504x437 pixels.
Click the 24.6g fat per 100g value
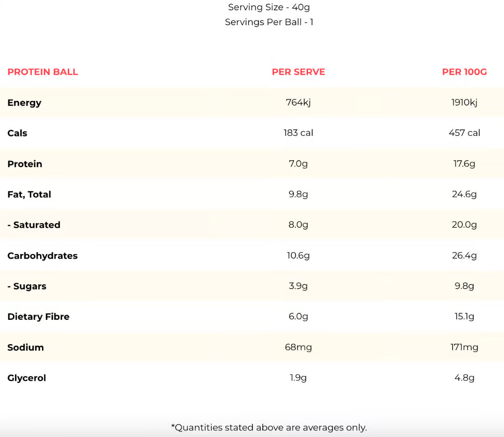click(x=464, y=194)
